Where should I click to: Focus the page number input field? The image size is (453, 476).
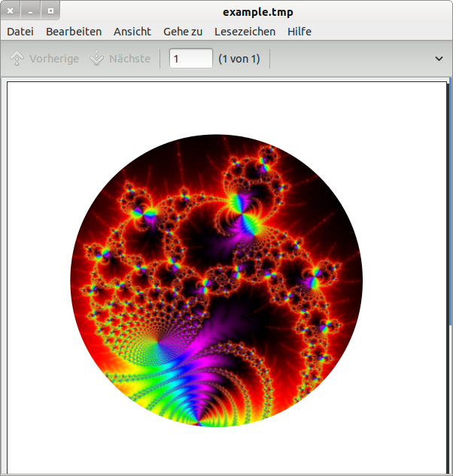pos(190,59)
